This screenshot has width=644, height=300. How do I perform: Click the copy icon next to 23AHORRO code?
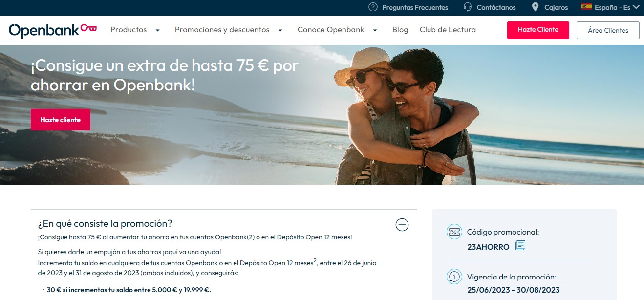(x=519, y=246)
